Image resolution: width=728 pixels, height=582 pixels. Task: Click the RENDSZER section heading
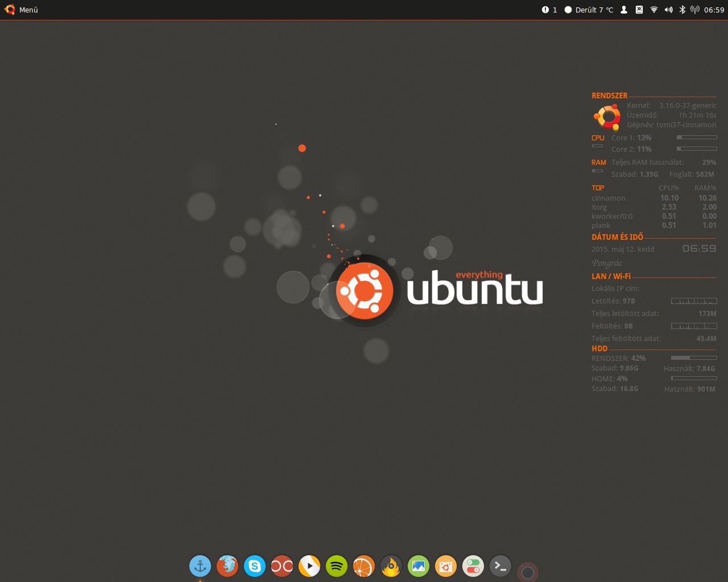click(x=610, y=95)
